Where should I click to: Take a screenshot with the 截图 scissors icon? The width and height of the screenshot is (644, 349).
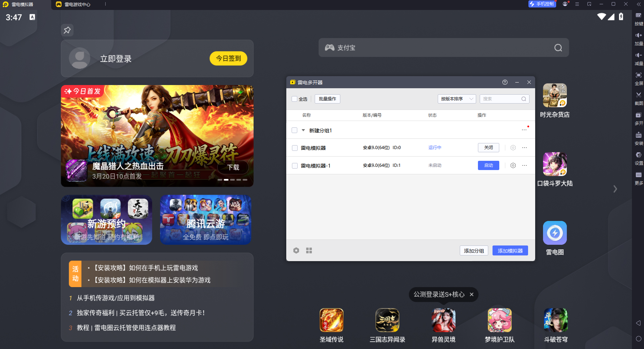point(639,95)
